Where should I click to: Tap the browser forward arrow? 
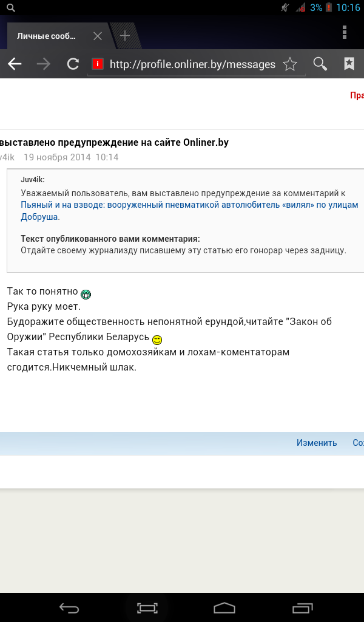(44, 64)
